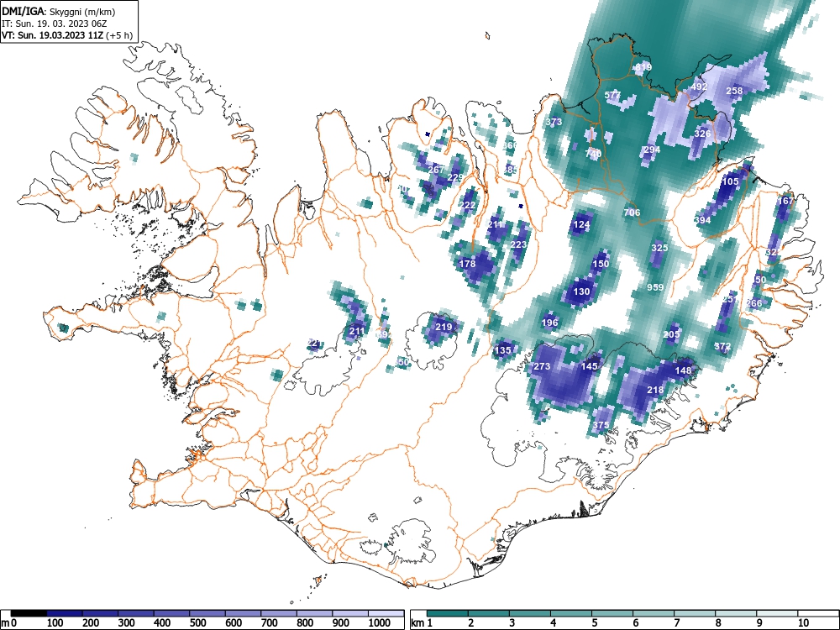This screenshot has width=840, height=630.
Task: Click the 167 visibility value on the east coast
Action: point(786,202)
